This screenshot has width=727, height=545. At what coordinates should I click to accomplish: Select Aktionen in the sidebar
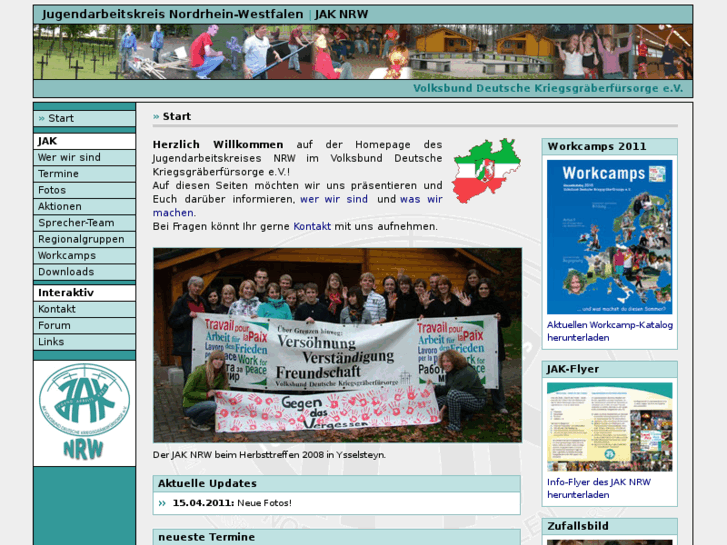pos(84,206)
